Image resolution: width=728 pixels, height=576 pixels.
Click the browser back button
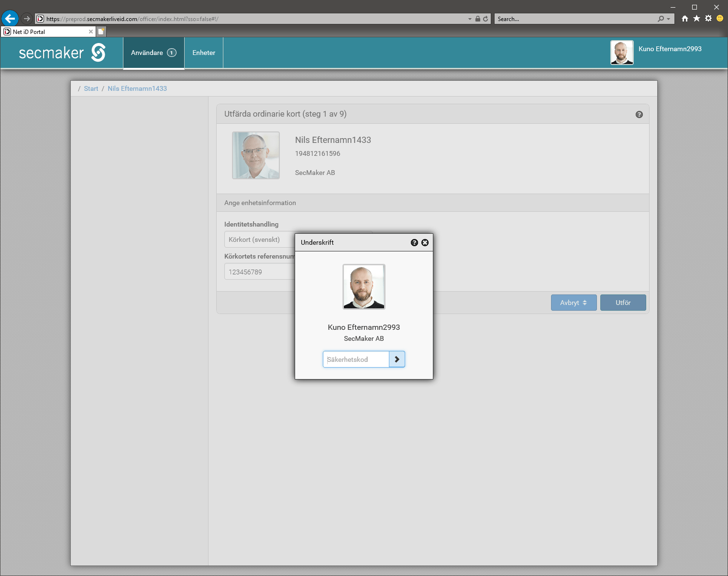(10, 19)
